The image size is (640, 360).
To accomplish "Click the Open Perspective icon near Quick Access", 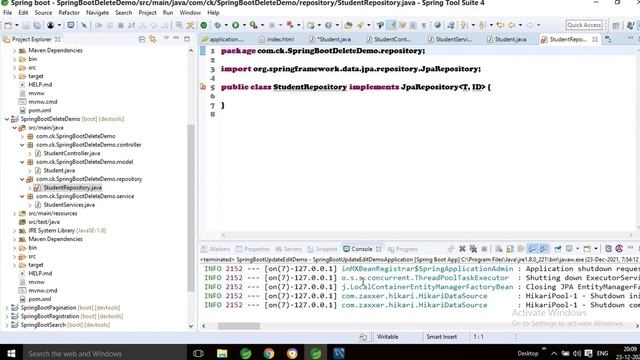I will click(x=616, y=25).
